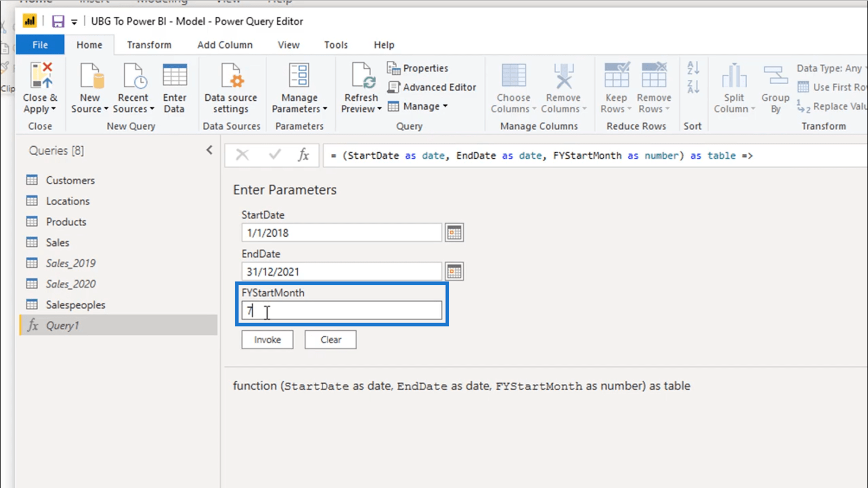Expand the Refresh Preview dropdown arrow
The width and height of the screenshot is (868, 488).
click(379, 109)
